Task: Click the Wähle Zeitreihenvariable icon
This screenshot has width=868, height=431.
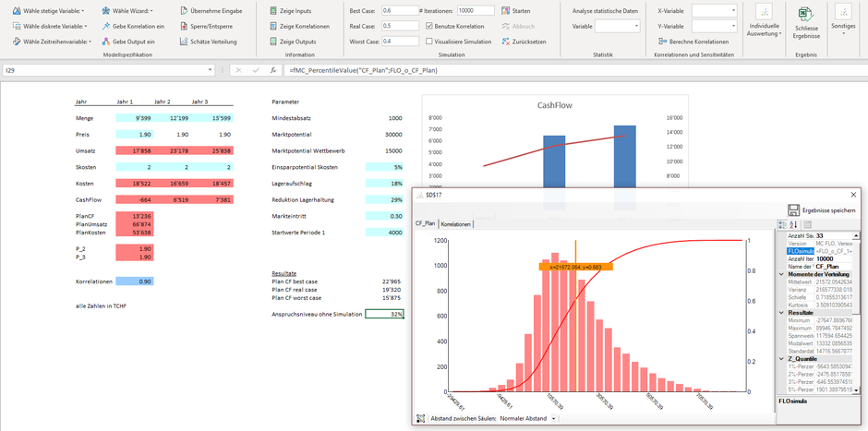Action: pyautogui.click(x=16, y=42)
